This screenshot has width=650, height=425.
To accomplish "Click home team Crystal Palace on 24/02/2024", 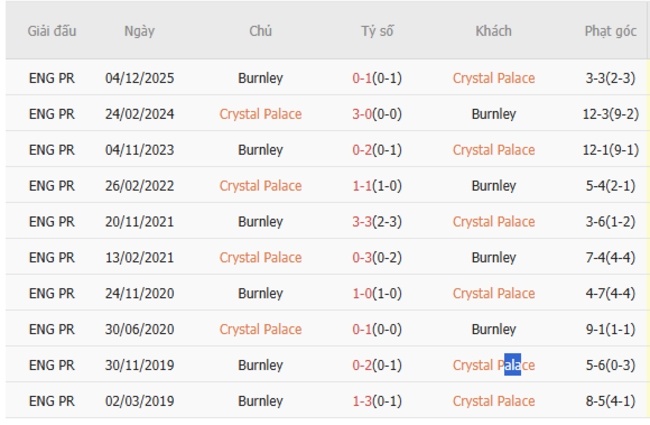I will point(260,114).
